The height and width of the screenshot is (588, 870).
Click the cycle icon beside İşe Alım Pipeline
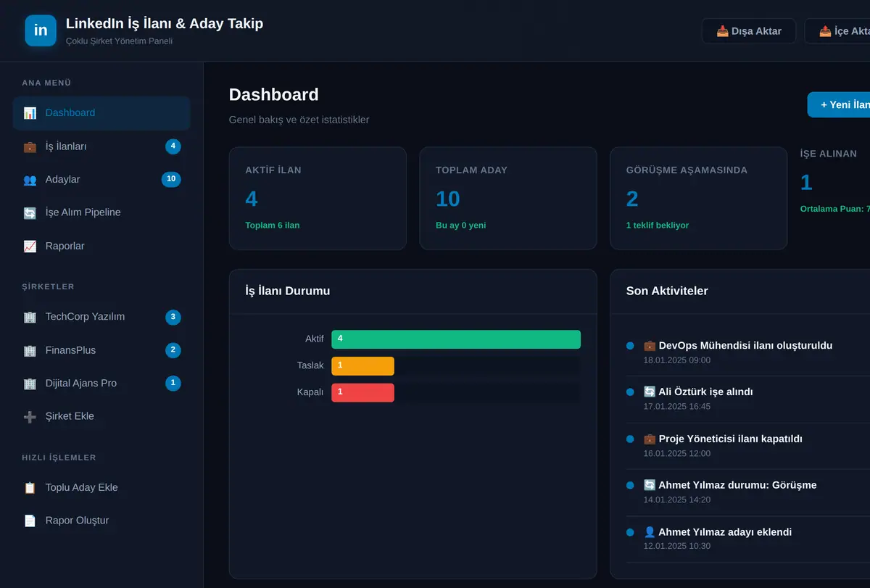tap(30, 213)
